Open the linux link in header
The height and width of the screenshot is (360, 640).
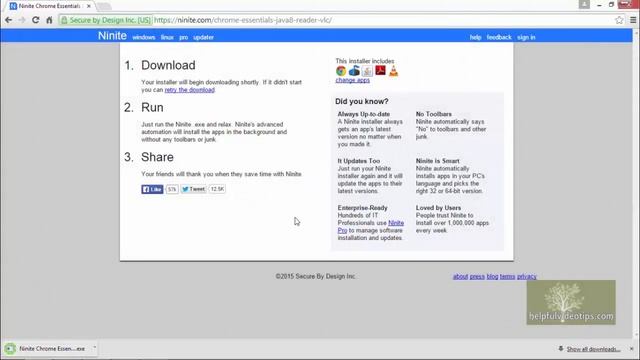click(x=167, y=37)
